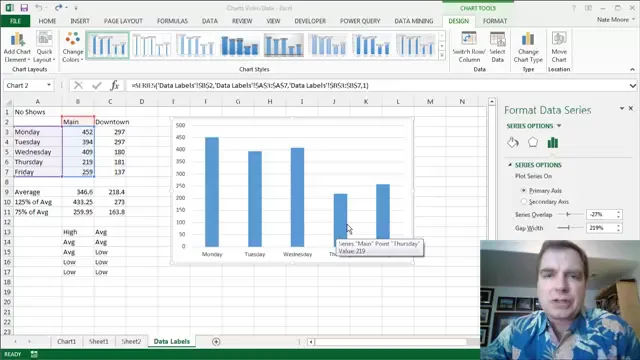640x360 pixels.
Task: Click the Gap Width slider
Action: click(x=569, y=228)
